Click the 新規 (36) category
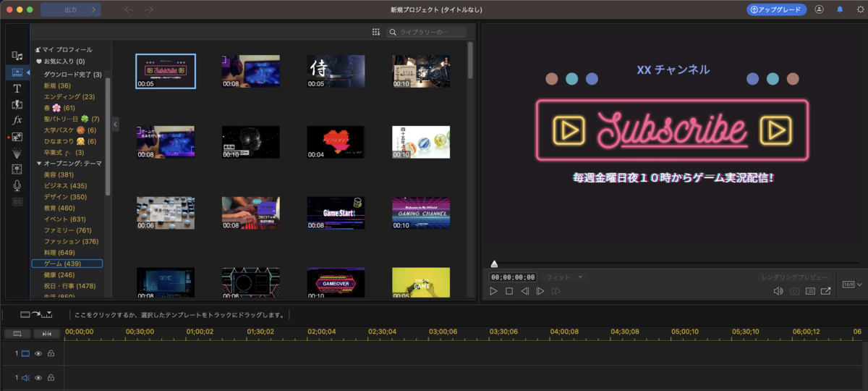868x391 pixels. 57,85
